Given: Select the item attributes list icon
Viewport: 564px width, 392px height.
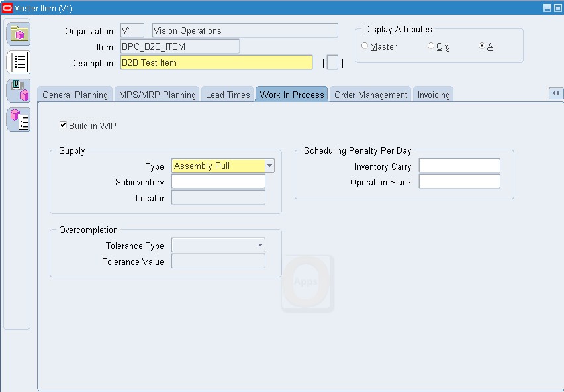Looking at the screenshot, I should (x=18, y=62).
